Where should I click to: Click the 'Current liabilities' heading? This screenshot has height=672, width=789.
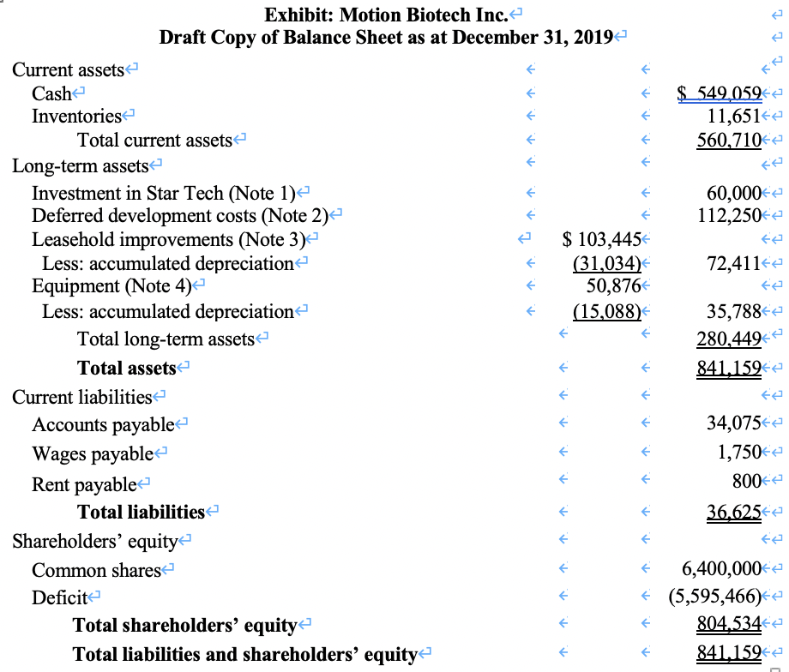[x=82, y=398]
